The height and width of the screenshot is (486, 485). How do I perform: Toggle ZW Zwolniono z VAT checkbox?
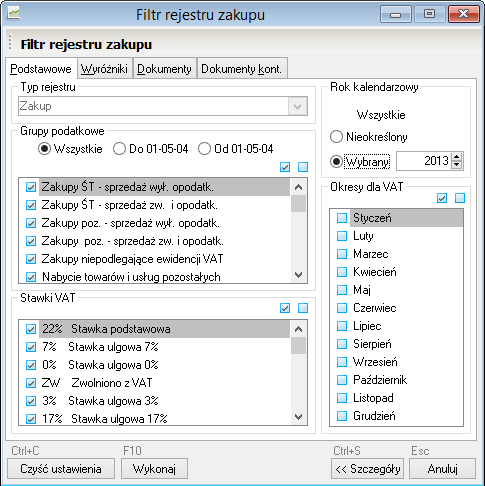pos(31,383)
